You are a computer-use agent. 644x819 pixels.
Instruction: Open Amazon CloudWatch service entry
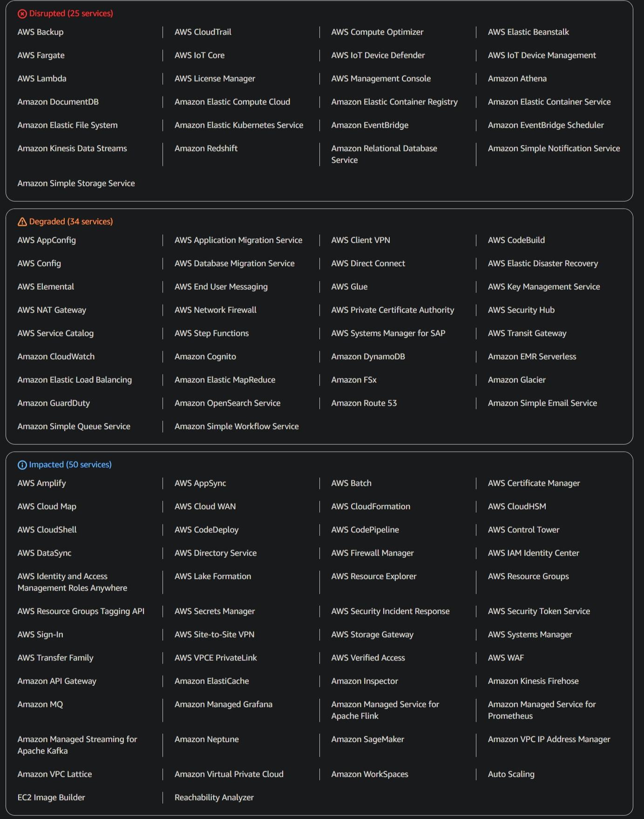(56, 357)
